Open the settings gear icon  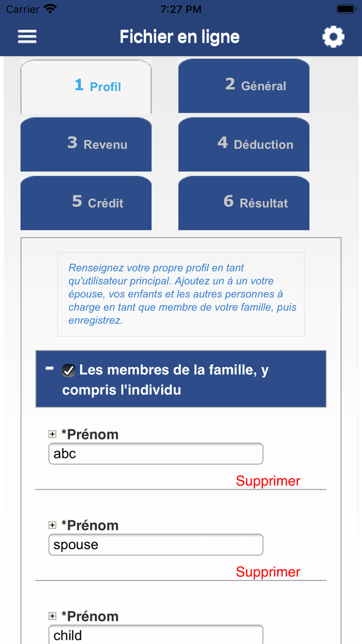[x=334, y=36]
